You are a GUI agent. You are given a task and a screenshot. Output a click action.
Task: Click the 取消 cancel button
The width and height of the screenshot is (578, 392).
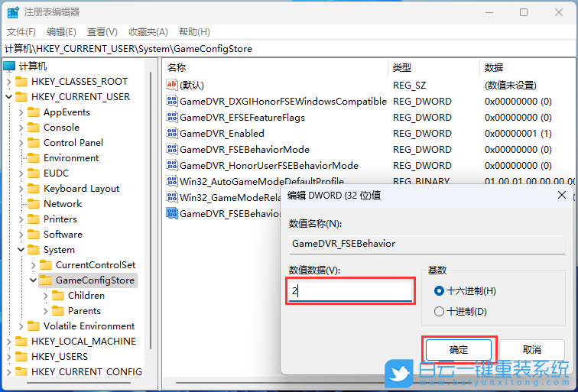click(x=532, y=349)
